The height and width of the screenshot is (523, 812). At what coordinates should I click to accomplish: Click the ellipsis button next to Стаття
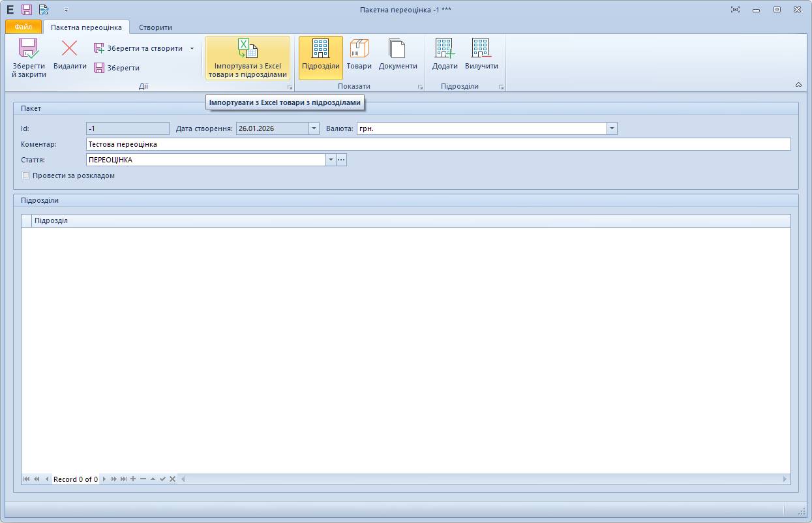point(341,160)
